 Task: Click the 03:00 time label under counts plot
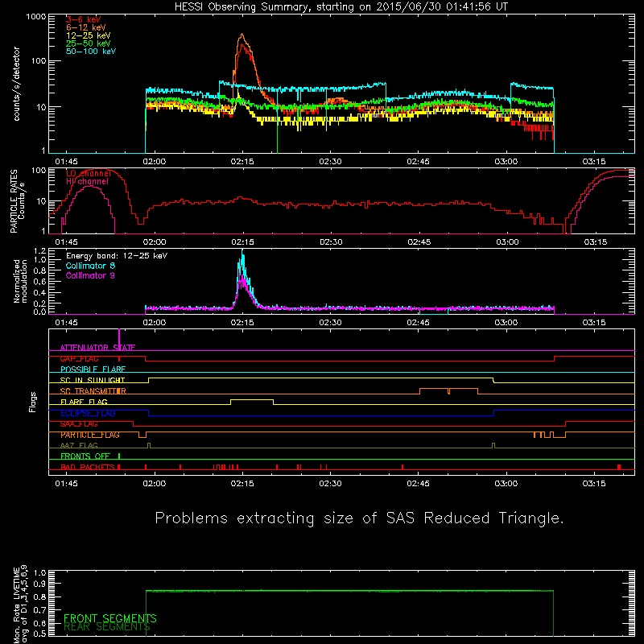coord(506,162)
